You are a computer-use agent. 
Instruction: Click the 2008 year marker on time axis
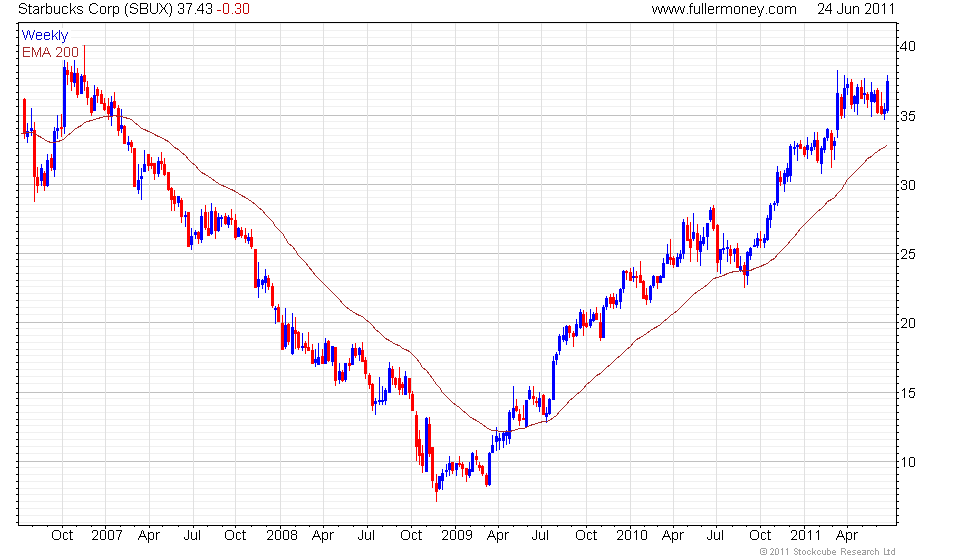pos(281,534)
